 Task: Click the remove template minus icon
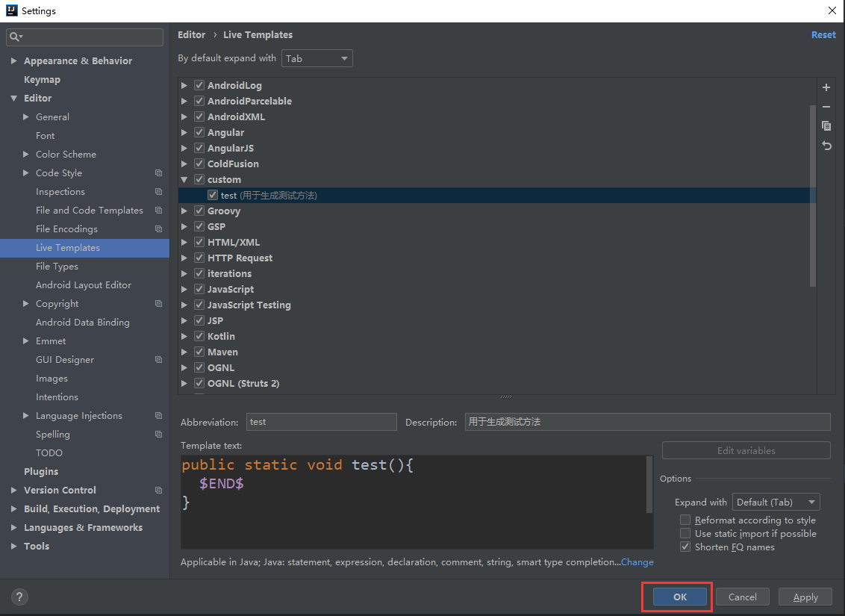(826, 107)
